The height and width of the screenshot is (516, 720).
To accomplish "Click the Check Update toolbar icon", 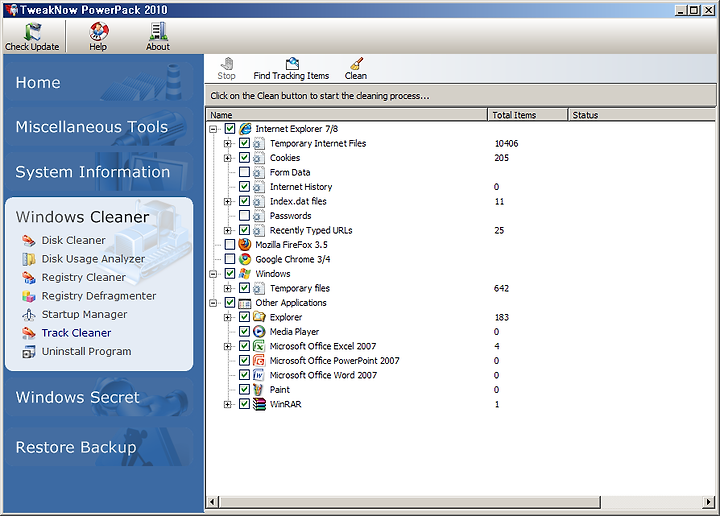I will [32, 31].
